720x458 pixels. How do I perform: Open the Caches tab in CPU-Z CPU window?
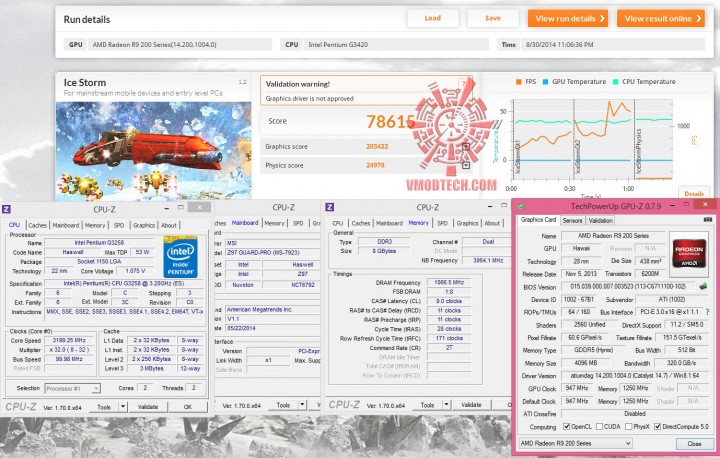click(37, 225)
